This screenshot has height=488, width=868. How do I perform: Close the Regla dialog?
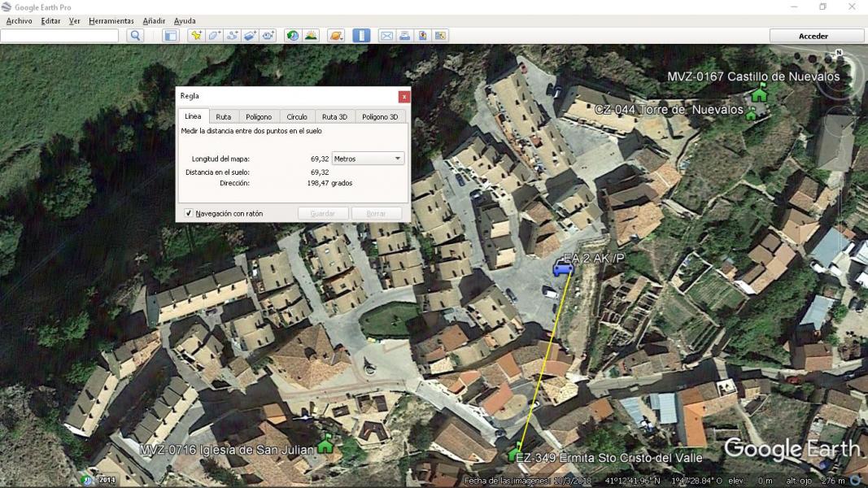point(403,96)
